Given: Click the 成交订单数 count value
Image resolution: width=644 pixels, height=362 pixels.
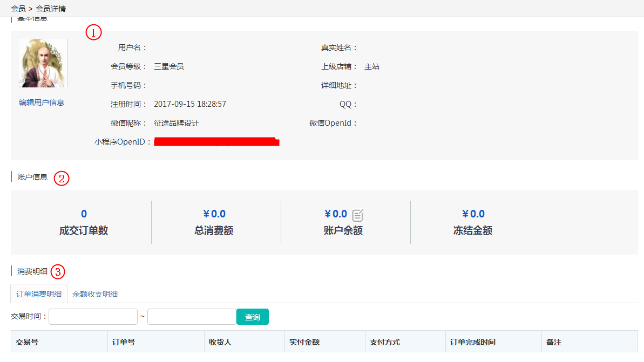Looking at the screenshot, I should (84, 214).
